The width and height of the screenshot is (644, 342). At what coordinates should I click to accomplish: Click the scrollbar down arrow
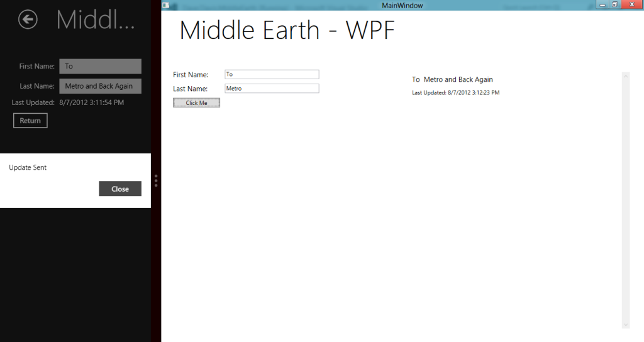(x=625, y=324)
